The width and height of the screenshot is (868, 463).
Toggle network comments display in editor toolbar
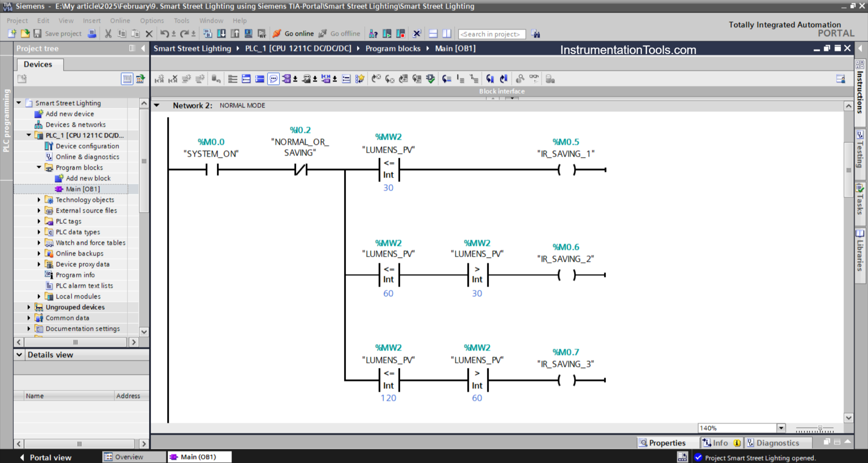coord(274,79)
